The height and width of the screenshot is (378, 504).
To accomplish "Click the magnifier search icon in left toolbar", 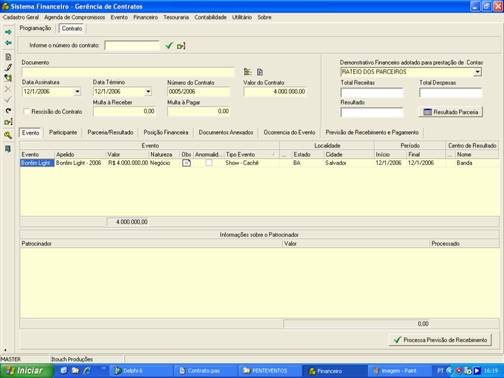I will coord(8,135).
